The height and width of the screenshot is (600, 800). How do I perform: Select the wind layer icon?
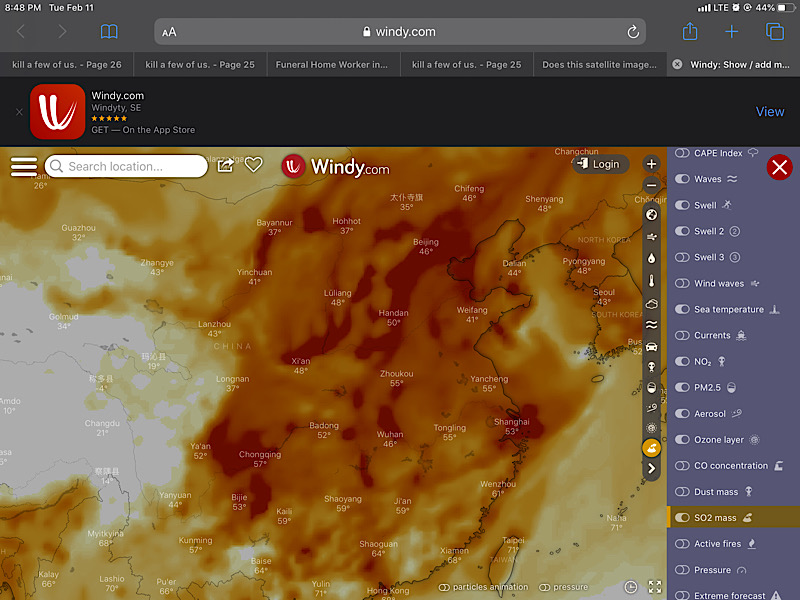(x=652, y=237)
